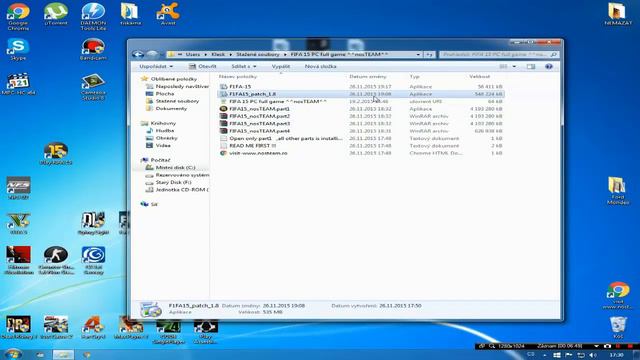Viewport: 640px width, 360px height.
Task: Click the Otevřít toolbar button
Action: point(202,66)
